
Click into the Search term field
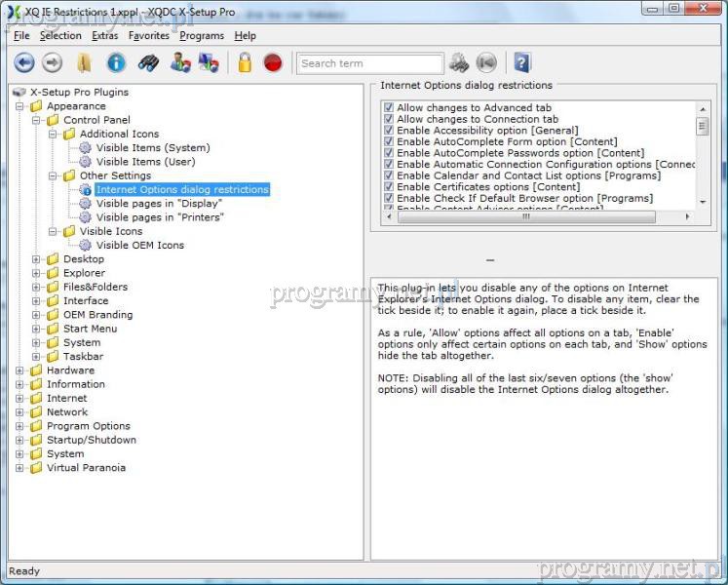click(x=368, y=63)
